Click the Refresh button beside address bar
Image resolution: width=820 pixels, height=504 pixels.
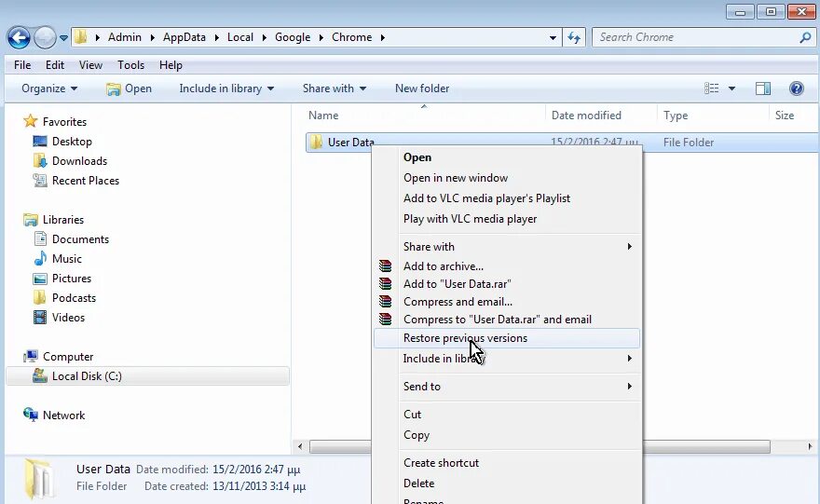574,37
